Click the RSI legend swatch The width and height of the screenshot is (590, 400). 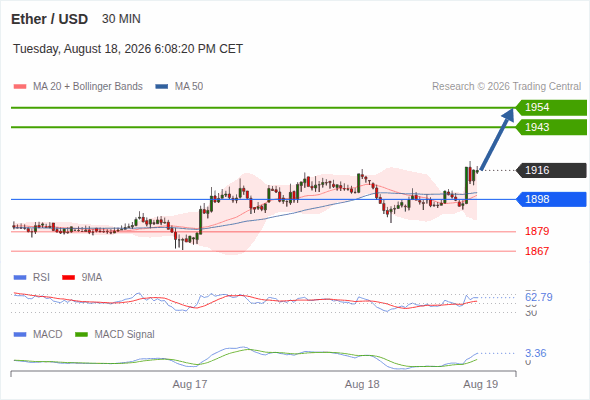(x=20, y=278)
